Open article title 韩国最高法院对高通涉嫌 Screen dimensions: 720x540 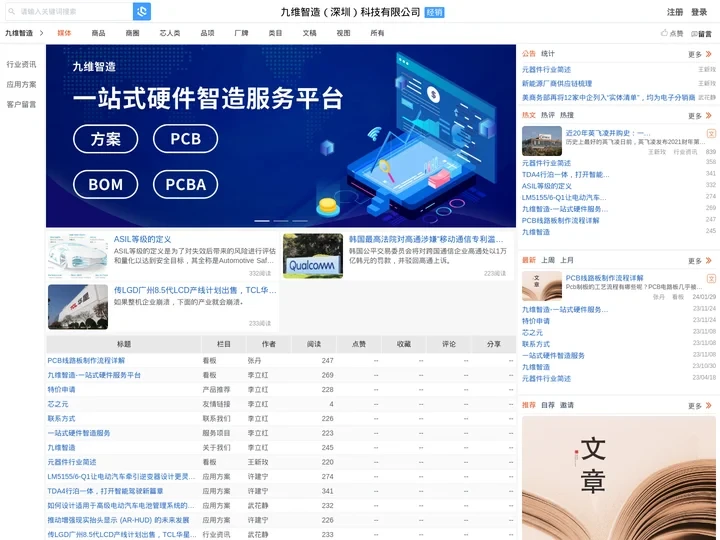click(426, 239)
